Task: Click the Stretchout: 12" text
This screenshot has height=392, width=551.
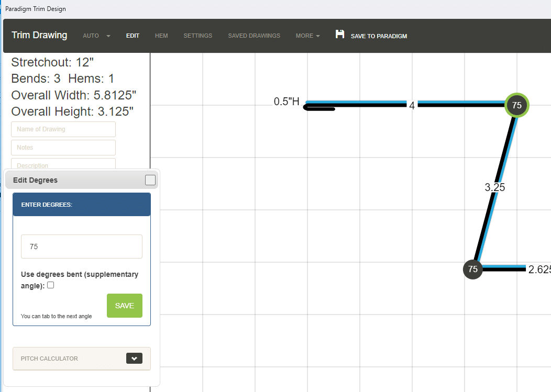Action: 52,62
